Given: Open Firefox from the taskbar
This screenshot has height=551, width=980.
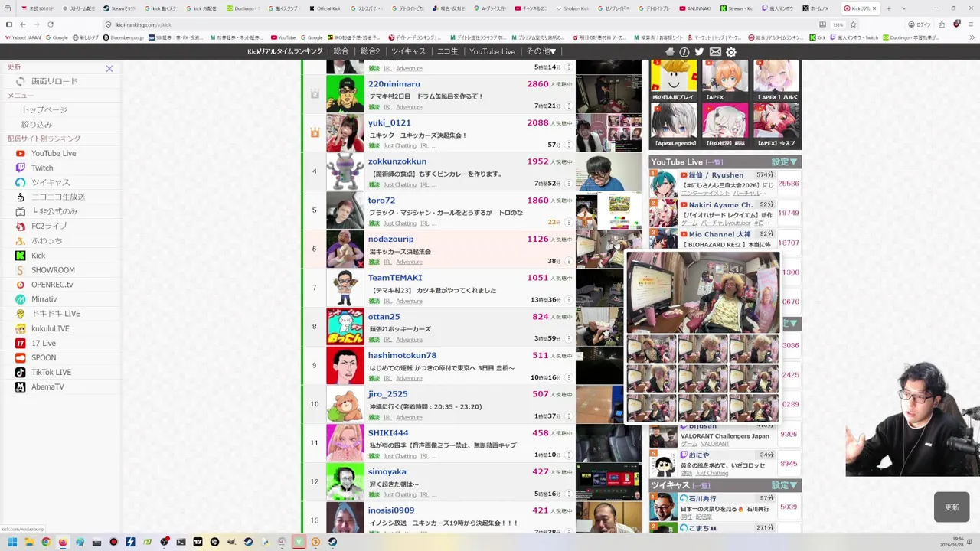Looking at the screenshot, I should click(x=63, y=542).
